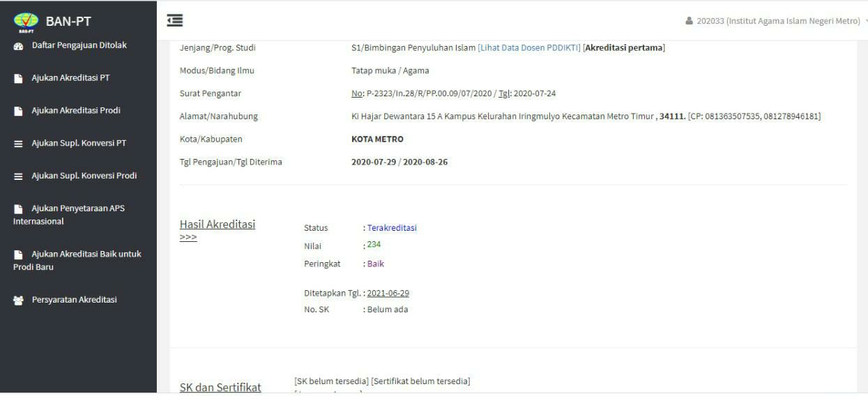Screen dimensions: 868x396
Task: Click the 2021-06-29 Ditetapkan date
Action: point(388,293)
